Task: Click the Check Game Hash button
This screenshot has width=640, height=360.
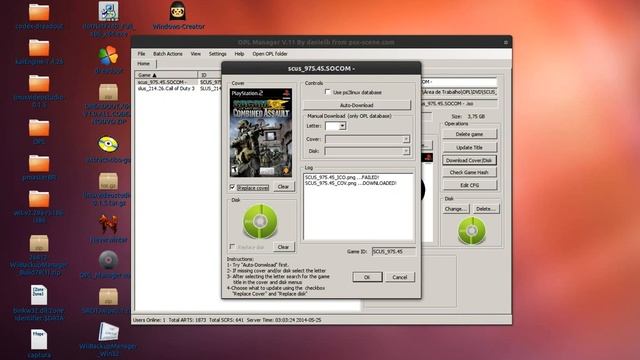Action: (469, 173)
